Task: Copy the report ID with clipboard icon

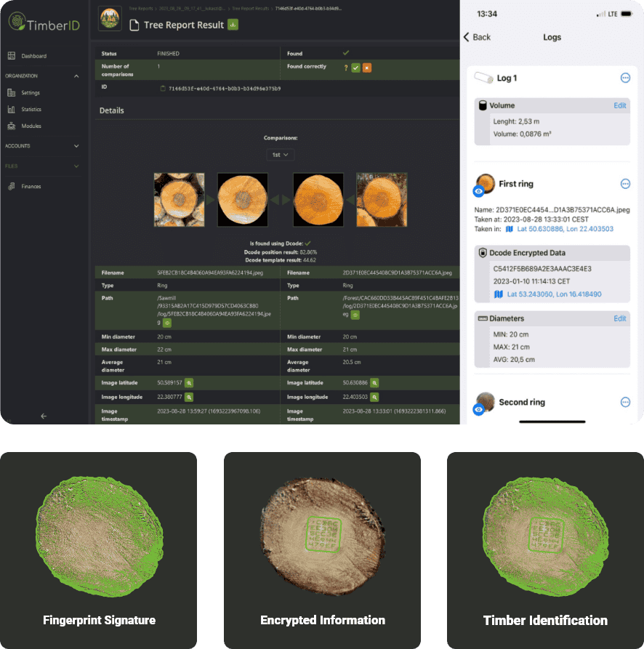Action: pyautogui.click(x=163, y=88)
